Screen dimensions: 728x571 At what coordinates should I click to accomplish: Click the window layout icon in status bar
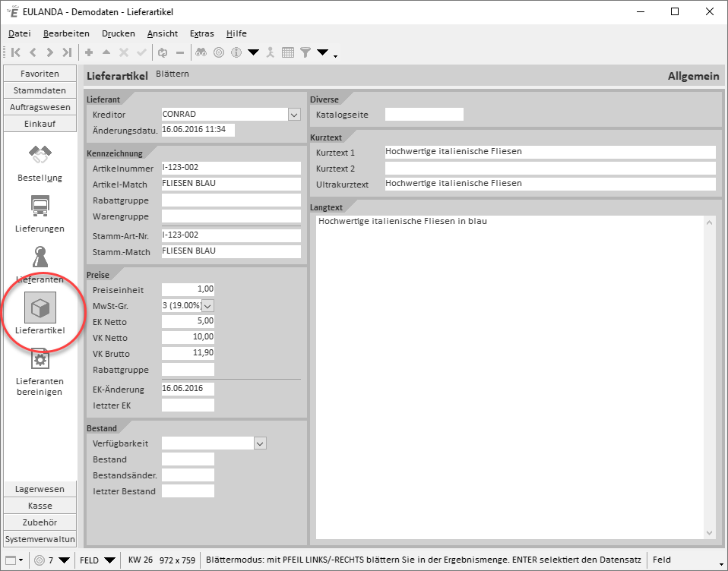point(11,560)
